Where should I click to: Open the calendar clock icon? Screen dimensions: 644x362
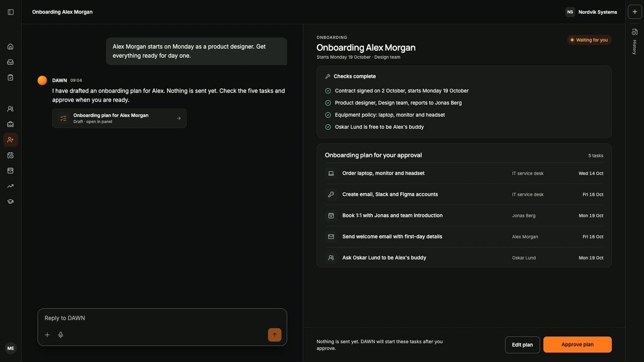tap(11, 155)
